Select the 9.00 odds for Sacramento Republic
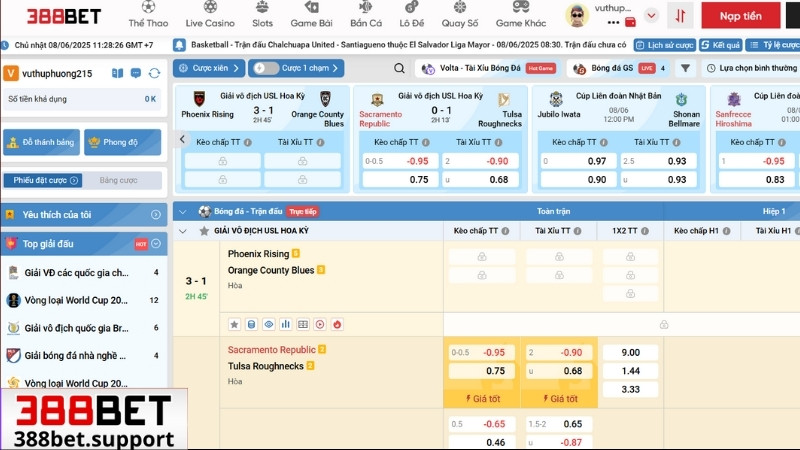This screenshot has height=450, width=800. [x=630, y=352]
